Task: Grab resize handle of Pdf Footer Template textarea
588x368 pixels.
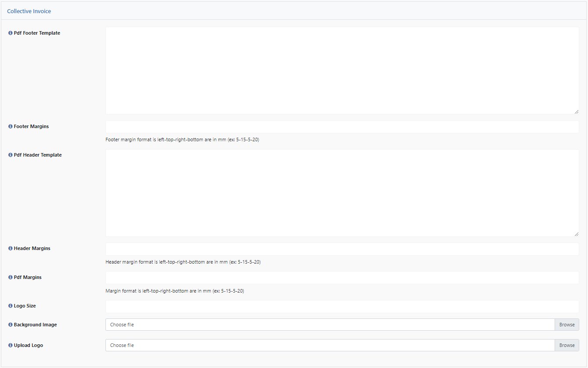Action: (576, 111)
